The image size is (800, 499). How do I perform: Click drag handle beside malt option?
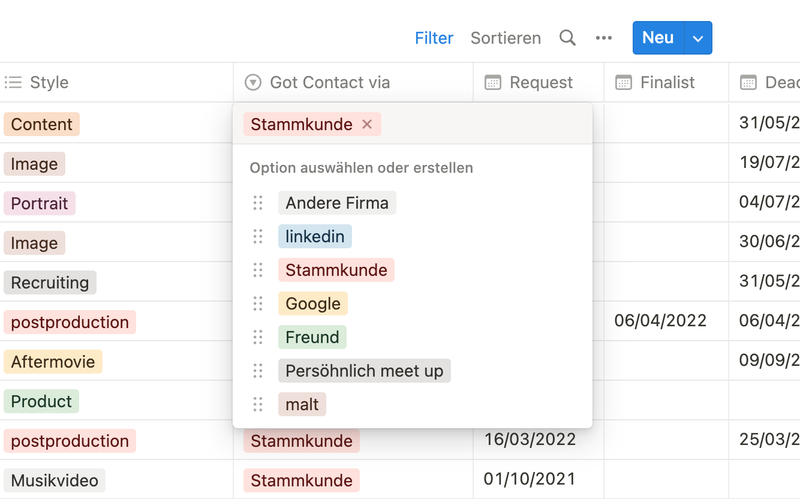258,404
